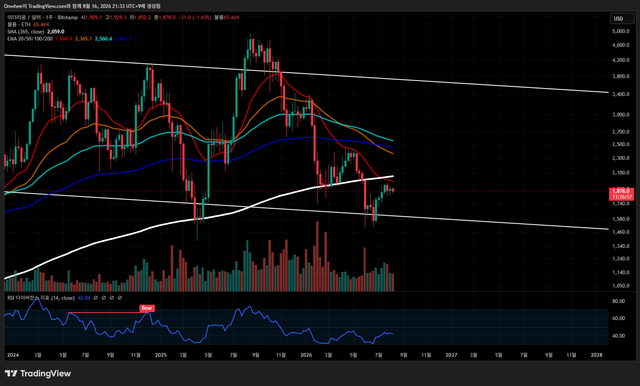Click the 2027 label on the time axis
The width and height of the screenshot is (640, 386).
(x=451, y=355)
